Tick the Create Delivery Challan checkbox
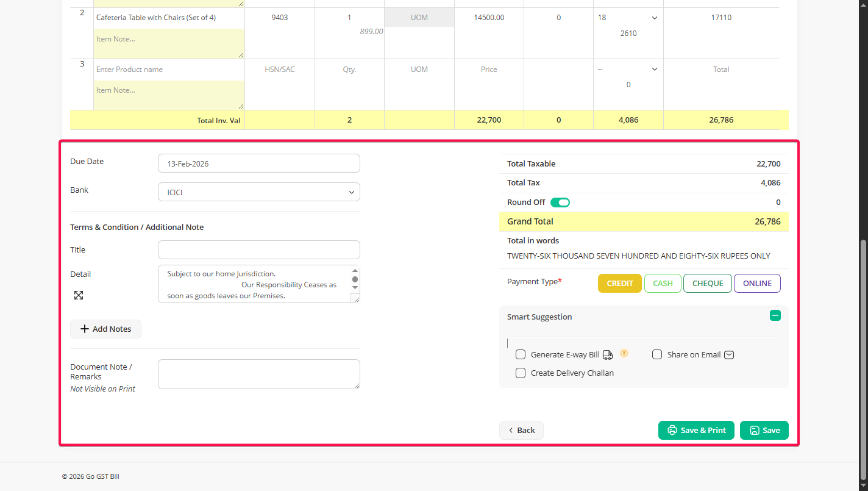The height and width of the screenshot is (491, 868). click(x=521, y=373)
